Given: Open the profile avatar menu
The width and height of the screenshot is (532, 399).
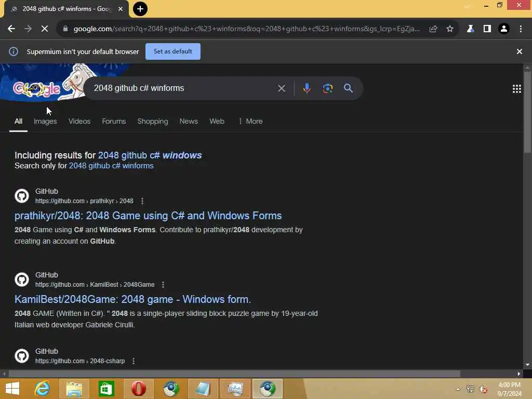Looking at the screenshot, I should point(504,29).
